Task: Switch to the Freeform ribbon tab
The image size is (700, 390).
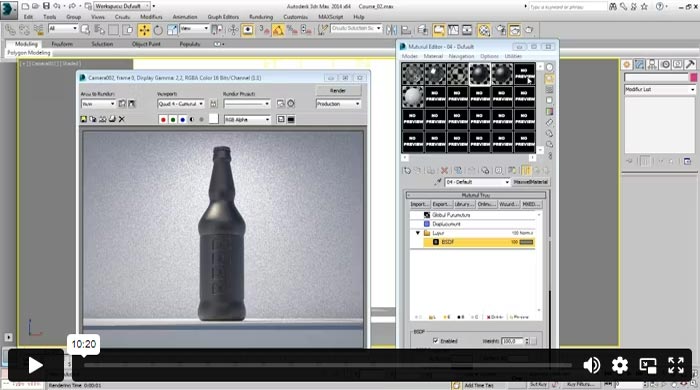Action: [x=62, y=44]
